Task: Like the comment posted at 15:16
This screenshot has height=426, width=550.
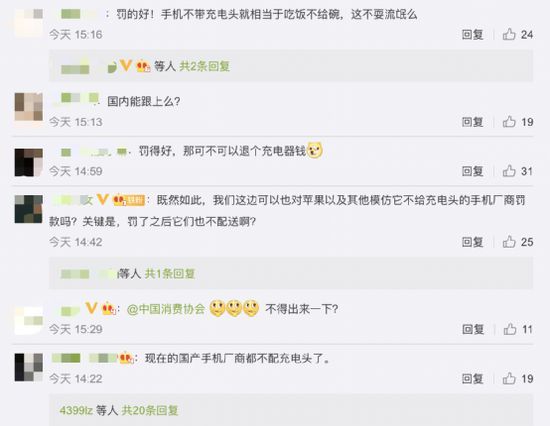Action: pos(509,34)
